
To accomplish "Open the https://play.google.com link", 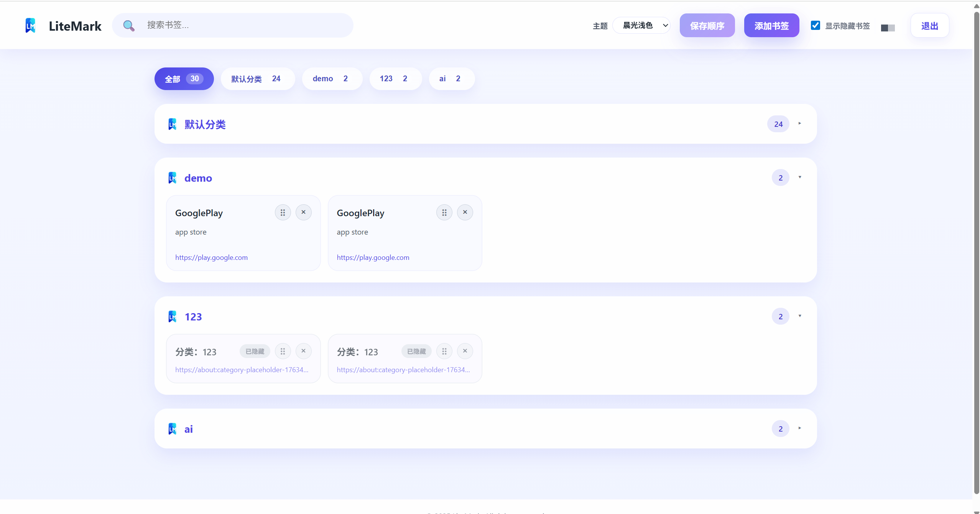I will coord(211,257).
